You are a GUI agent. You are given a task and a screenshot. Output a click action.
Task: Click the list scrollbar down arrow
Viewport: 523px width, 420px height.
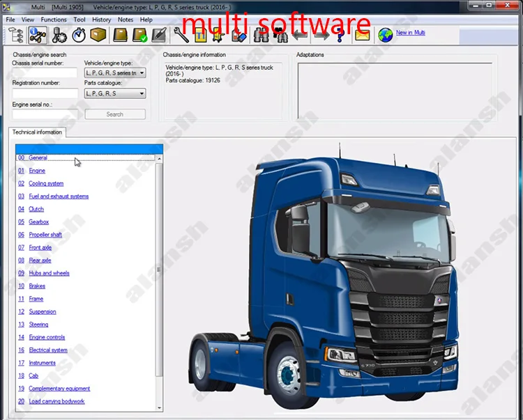click(x=160, y=407)
